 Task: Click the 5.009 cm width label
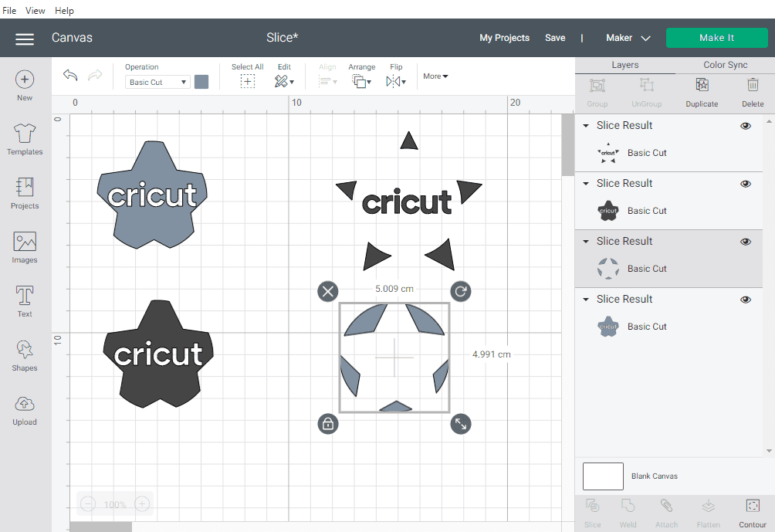(x=394, y=289)
